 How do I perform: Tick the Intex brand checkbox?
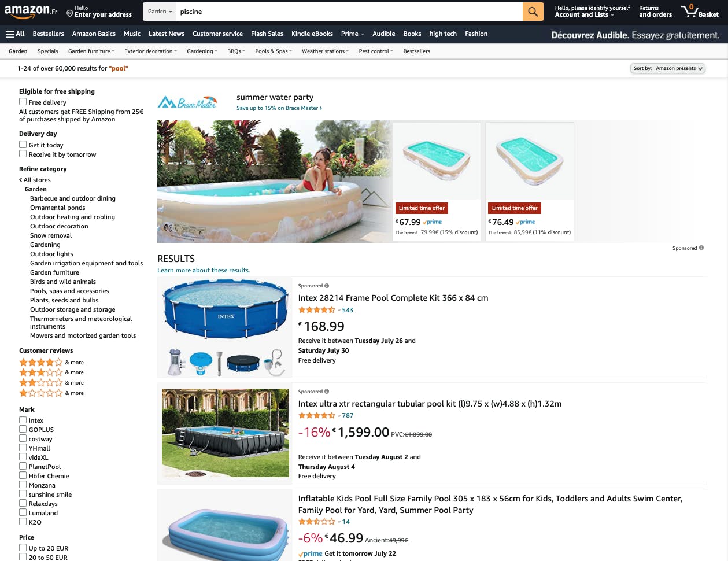click(23, 420)
